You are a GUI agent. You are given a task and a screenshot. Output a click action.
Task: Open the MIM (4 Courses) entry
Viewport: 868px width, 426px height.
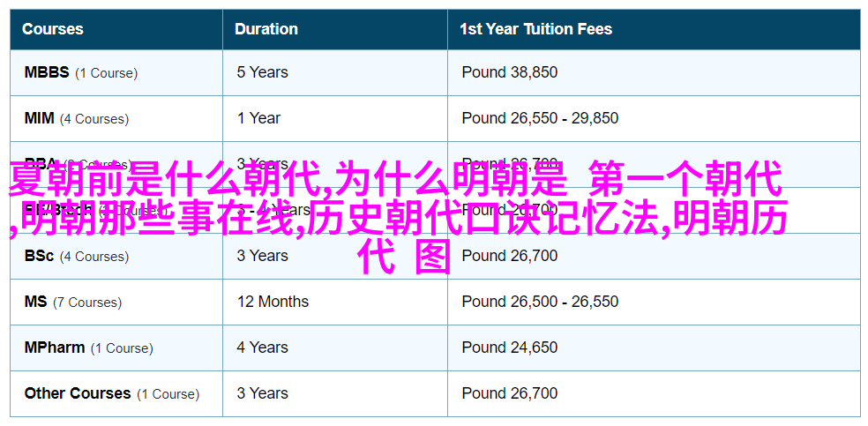pyautogui.click(x=77, y=118)
